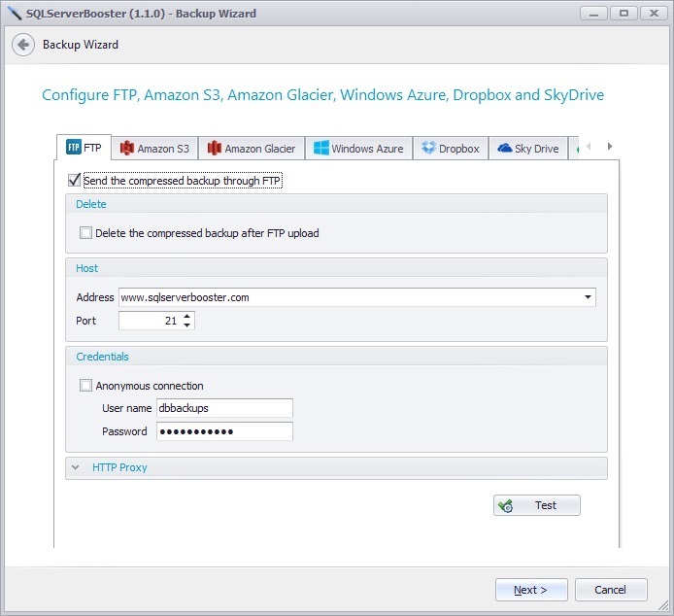Viewport: 674px width, 616px height.
Task: Open the Windows Azure tab
Action: pos(358,149)
